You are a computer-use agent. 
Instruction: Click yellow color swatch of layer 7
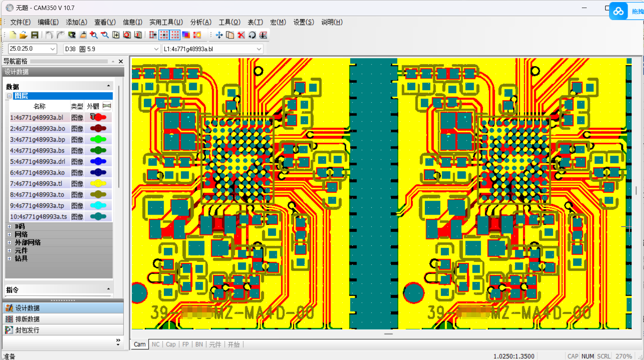(x=98, y=183)
